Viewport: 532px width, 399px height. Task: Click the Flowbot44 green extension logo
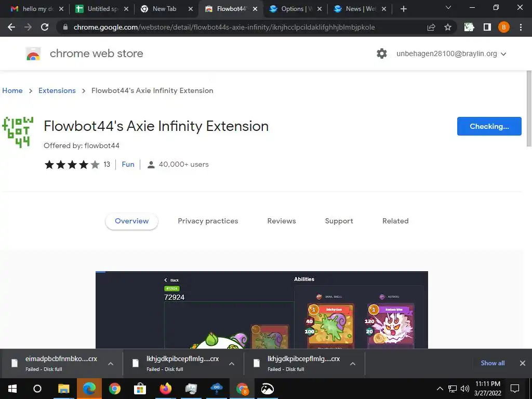18,132
